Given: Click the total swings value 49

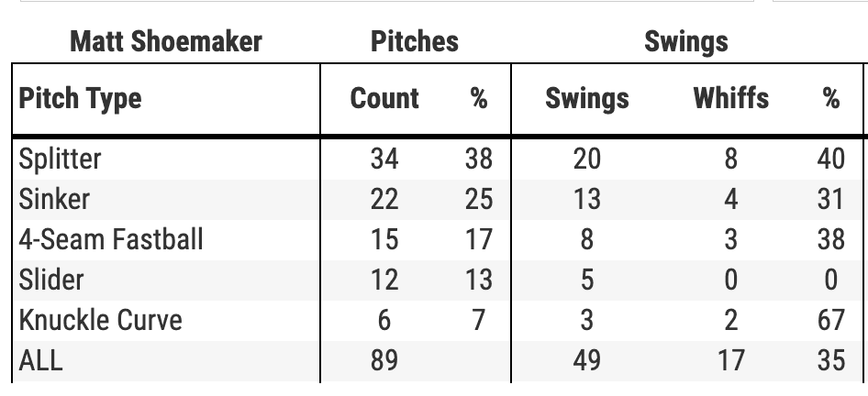Looking at the screenshot, I should pyautogui.click(x=587, y=360).
